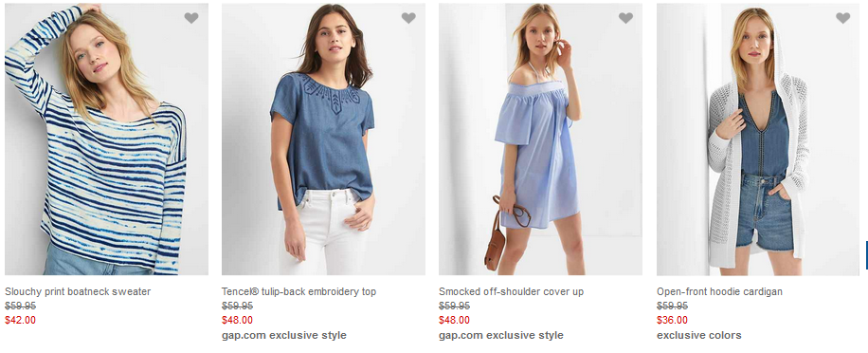The height and width of the screenshot is (353, 868).
Task: Open Slouchy print boatneck sweater title link
Action: 78,291
